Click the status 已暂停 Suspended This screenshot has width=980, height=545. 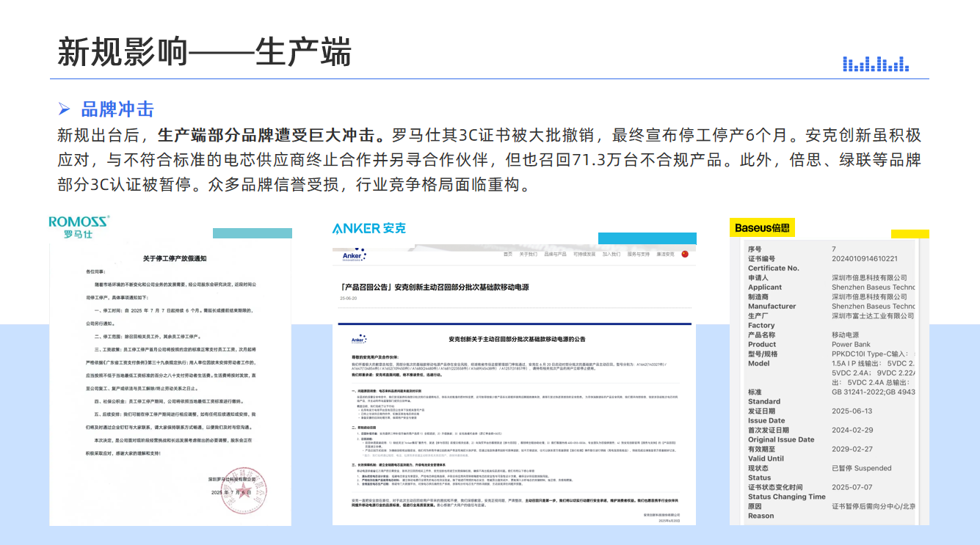(x=862, y=469)
